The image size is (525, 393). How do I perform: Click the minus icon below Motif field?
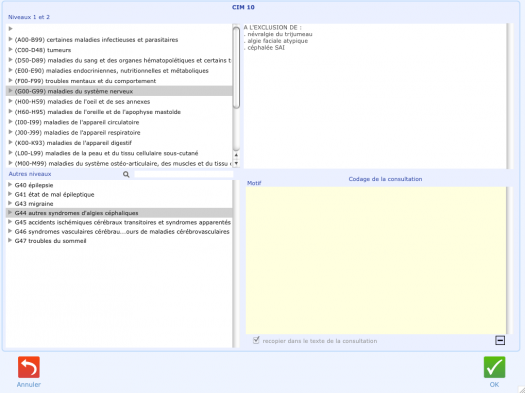coord(500,340)
